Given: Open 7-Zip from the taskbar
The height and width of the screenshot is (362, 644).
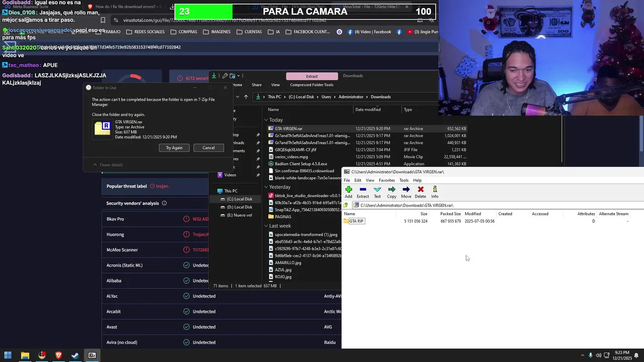Looking at the screenshot, I should 92,355.
